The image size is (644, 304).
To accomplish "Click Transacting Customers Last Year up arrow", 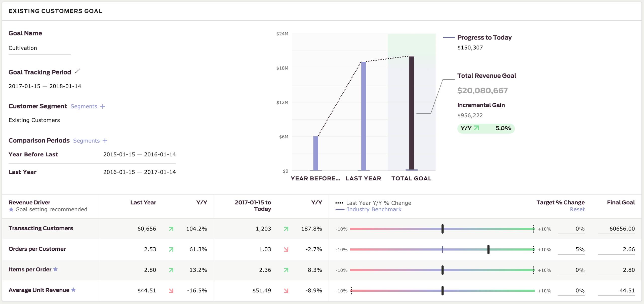I will [x=171, y=229].
